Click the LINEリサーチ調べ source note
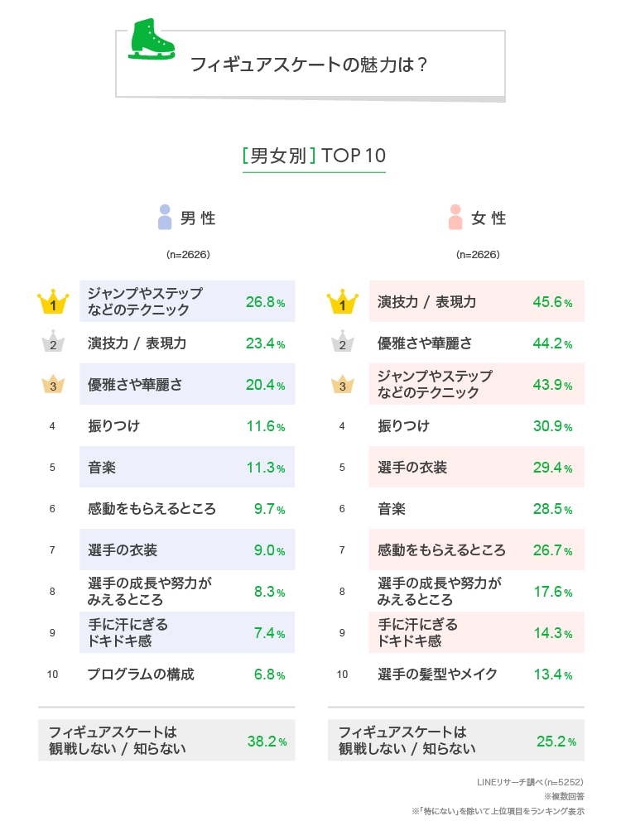This screenshot has width=621, height=840. [530, 781]
